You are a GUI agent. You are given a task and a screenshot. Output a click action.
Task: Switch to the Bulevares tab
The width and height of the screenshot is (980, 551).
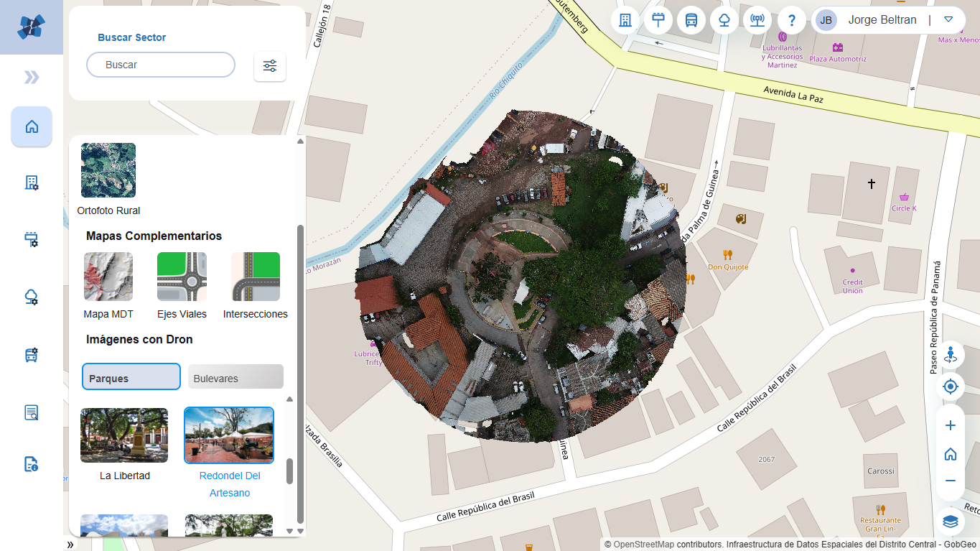(x=235, y=377)
